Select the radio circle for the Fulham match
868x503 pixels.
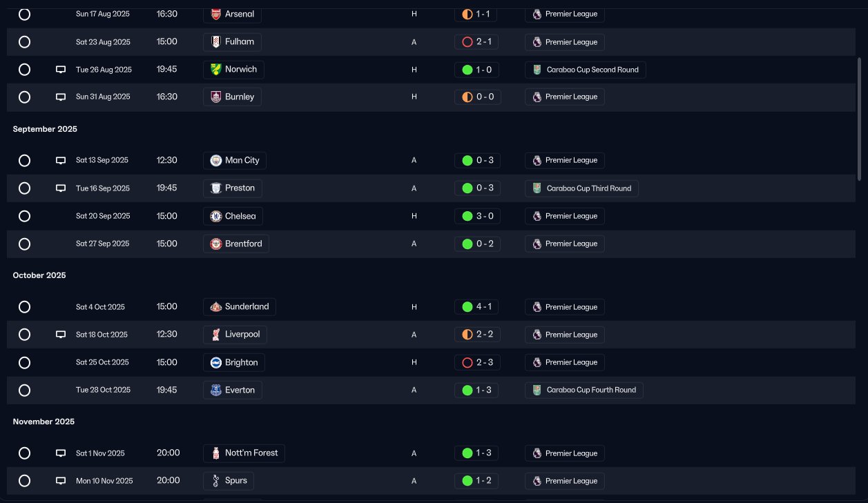click(x=24, y=42)
